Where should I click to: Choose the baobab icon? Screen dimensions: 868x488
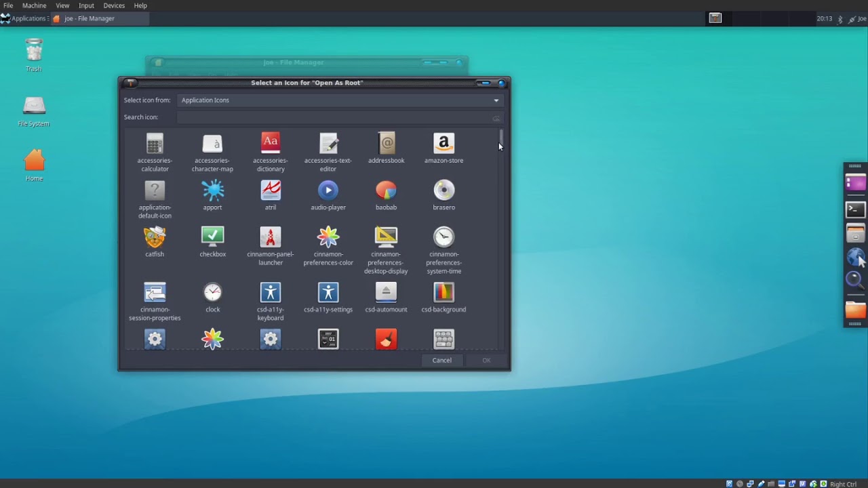[386, 190]
